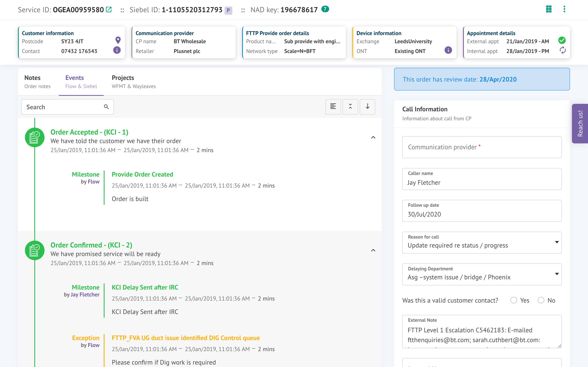The image size is (588, 367).
Task: Click the Reach us! side button
Action: point(580,124)
